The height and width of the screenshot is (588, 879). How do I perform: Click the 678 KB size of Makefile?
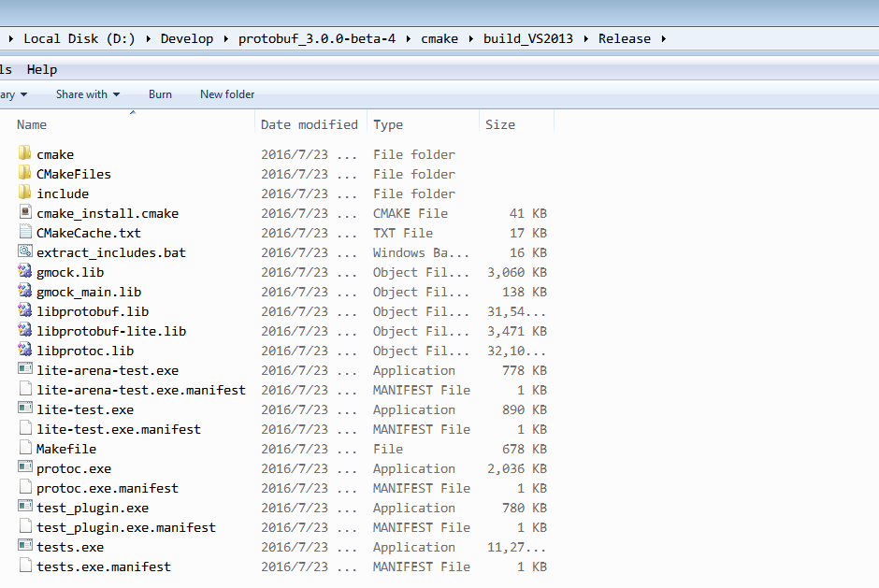[x=525, y=449]
